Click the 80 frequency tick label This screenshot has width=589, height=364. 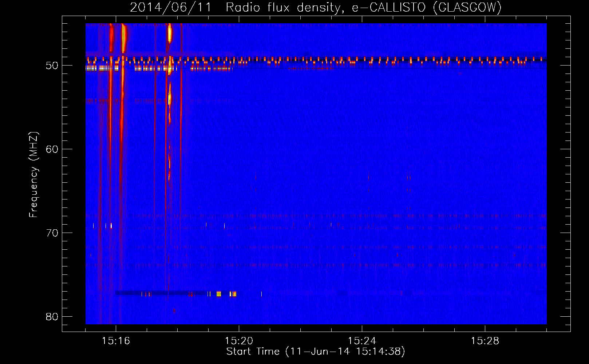coord(52,317)
